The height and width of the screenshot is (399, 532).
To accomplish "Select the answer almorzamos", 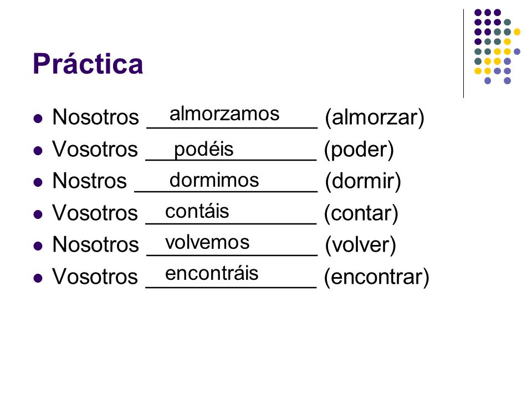I will (x=224, y=114).
